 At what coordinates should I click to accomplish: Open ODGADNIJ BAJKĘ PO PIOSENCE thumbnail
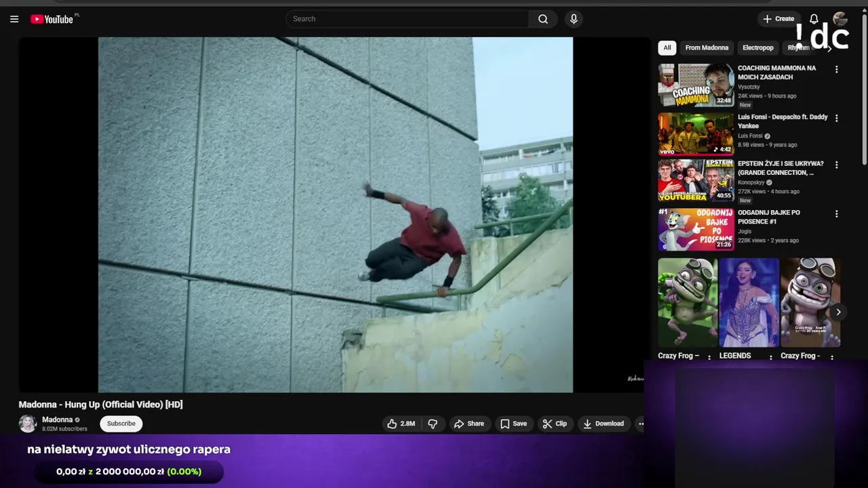click(696, 230)
